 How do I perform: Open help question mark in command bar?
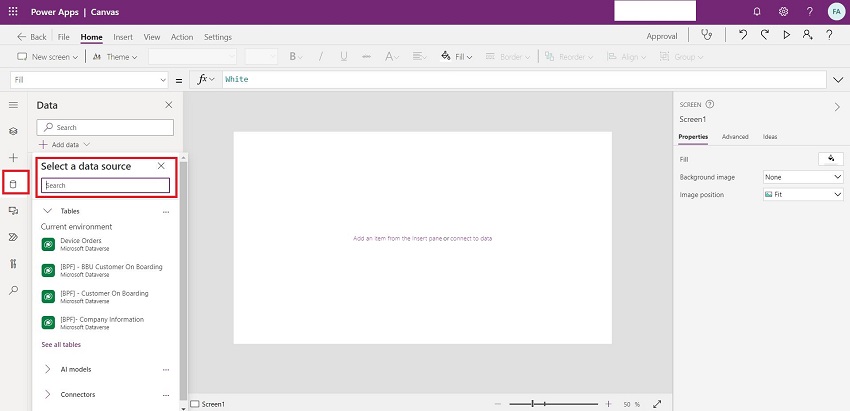(829, 36)
